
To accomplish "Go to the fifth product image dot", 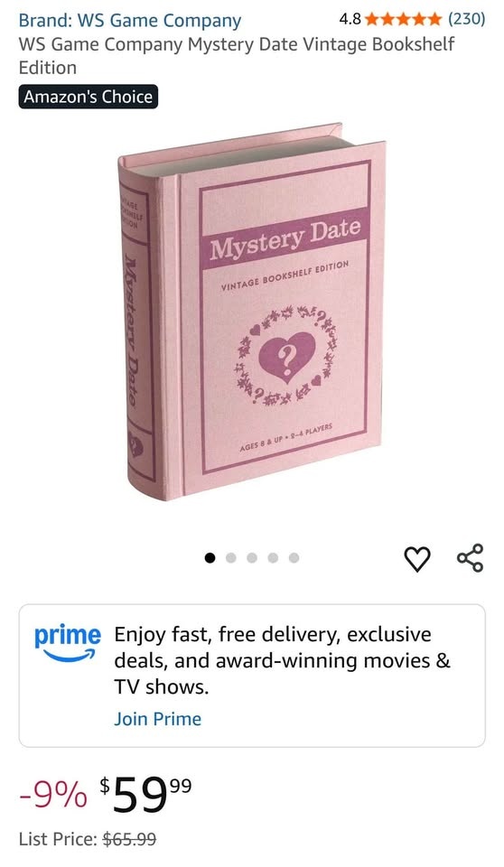I will tap(294, 557).
